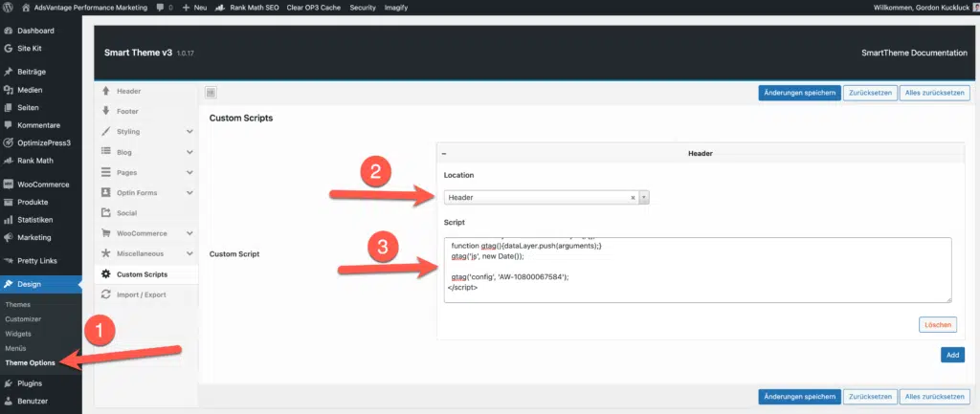Click the Dashboard icon in sidebar
The height and width of the screenshot is (414, 980).
pyautogui.click(x=8, y=31)
